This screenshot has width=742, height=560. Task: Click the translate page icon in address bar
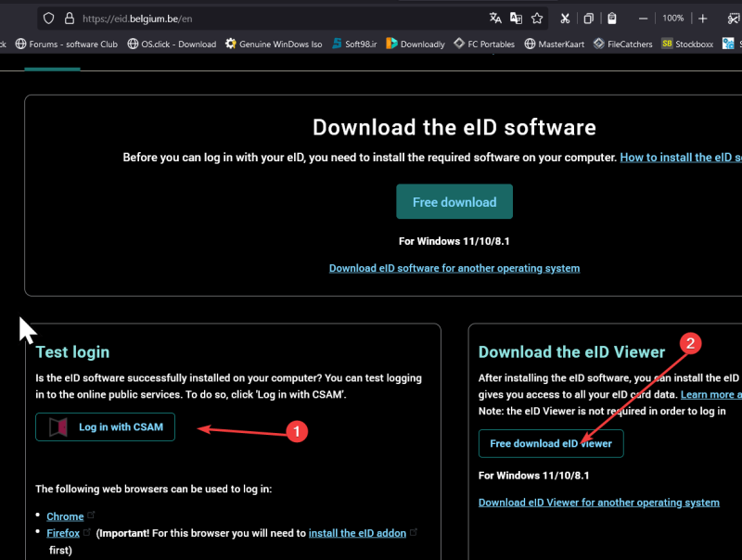[x=495, y=18]
